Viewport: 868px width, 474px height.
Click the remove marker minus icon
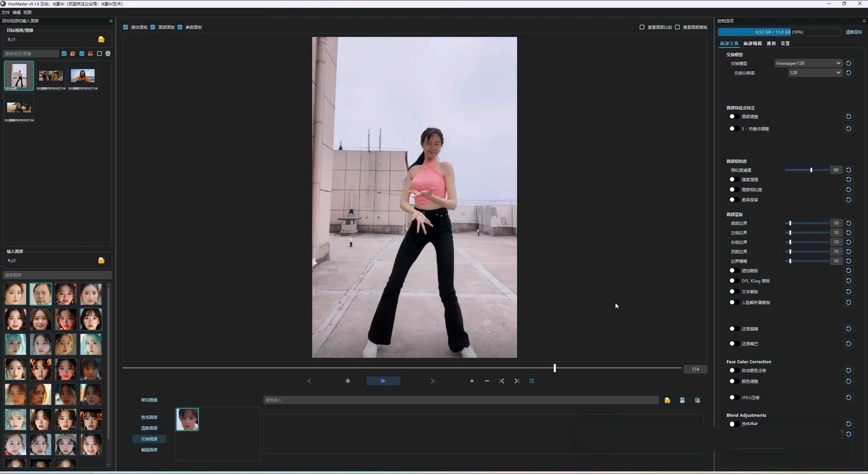[487, 381]
